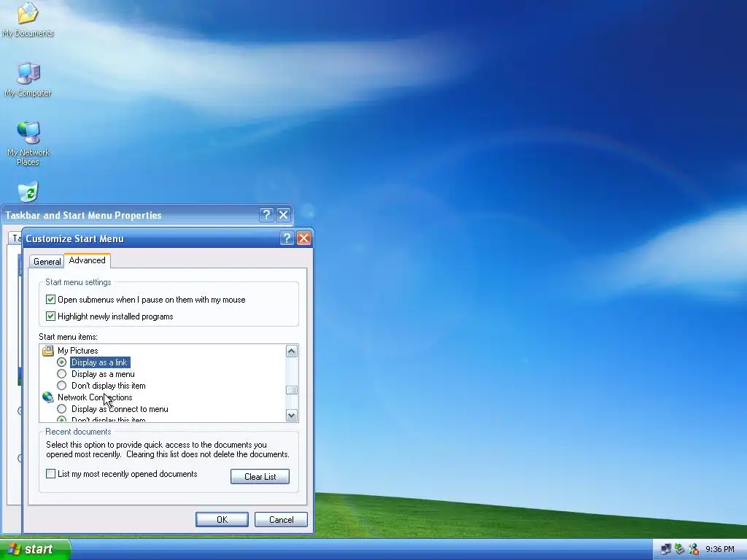The width and height of the screenshot is (747, 560).
Task: Close the Customize Start Menu dialog
Action: pyautogui.click(x=303, y=238)
